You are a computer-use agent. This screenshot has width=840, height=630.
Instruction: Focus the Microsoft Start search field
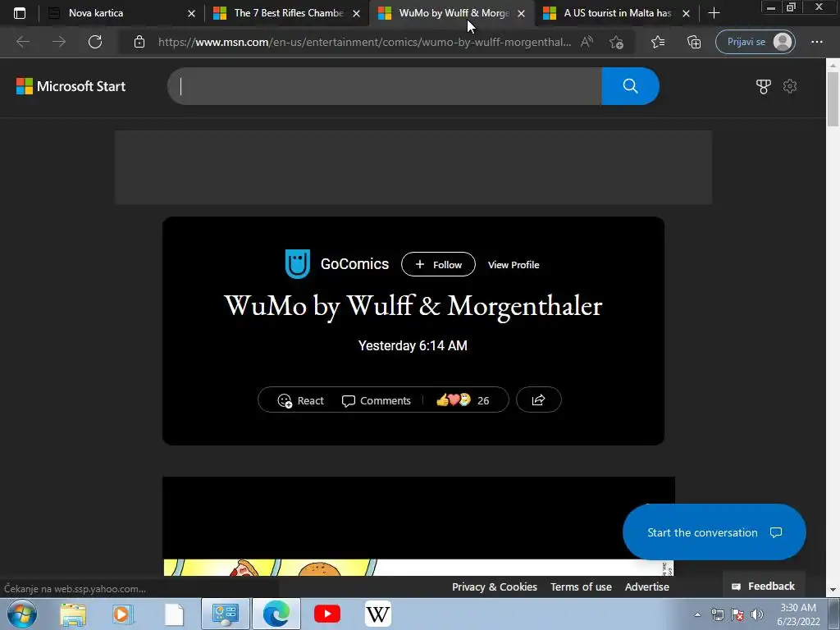pos(385,86)
